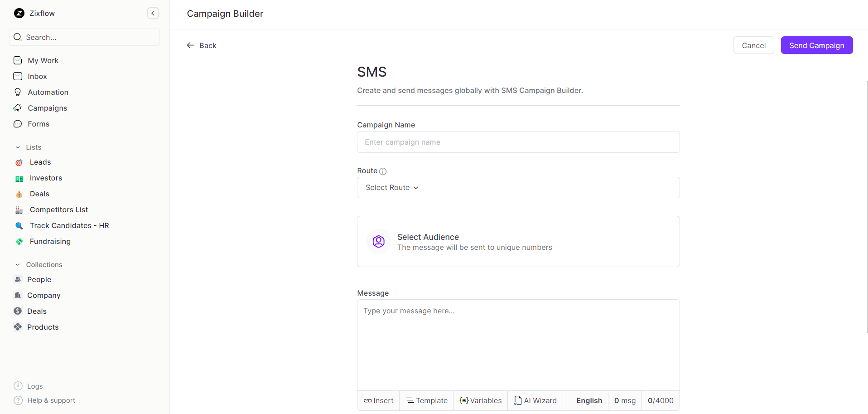Image resolution: width=868 pixels, height=414 pixels.
Task: Collapse the Collections section
Action: coord(18,264)
